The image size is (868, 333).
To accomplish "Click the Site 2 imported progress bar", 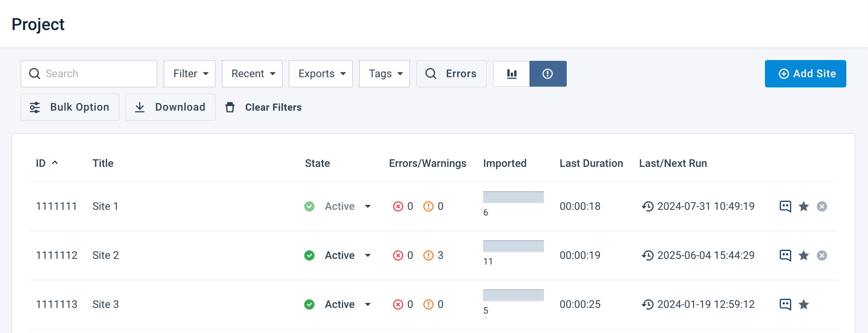I will click(x=513, y=246).
